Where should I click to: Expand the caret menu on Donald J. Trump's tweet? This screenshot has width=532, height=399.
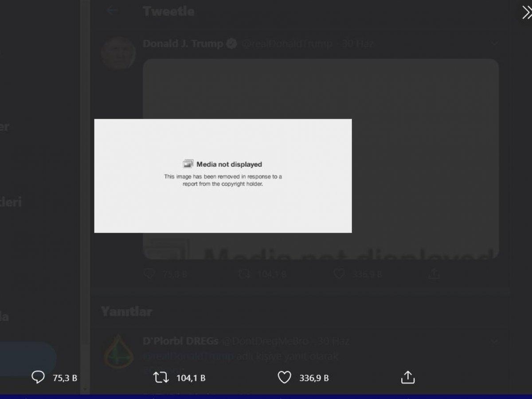(x=494, y=43)
